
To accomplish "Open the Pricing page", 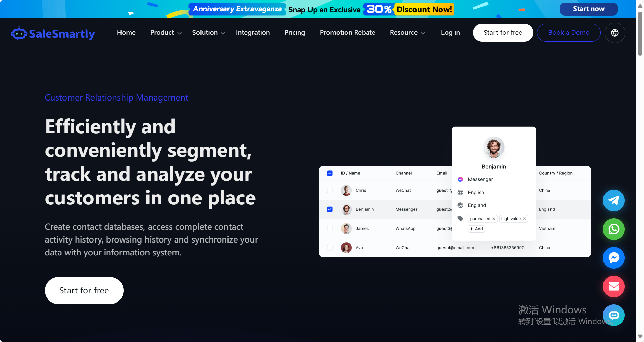I will pos(295,33).
